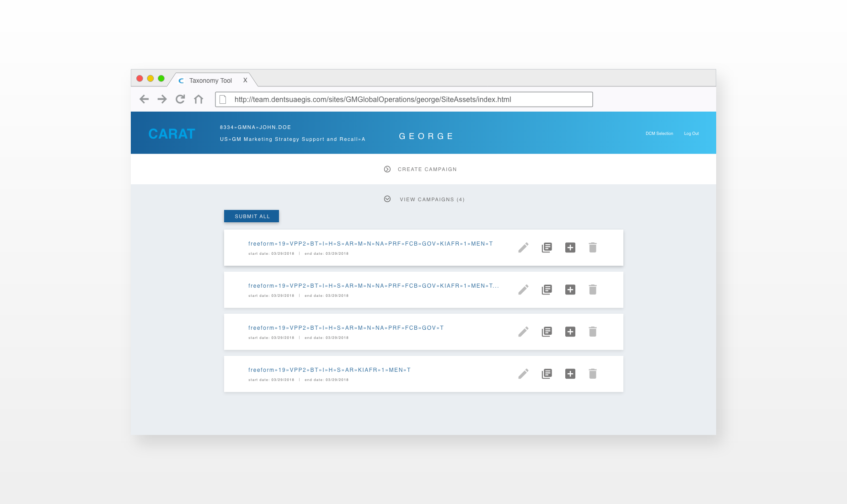Click the URL address field
This screenshot has height=504, width=847.
point(404,99)
